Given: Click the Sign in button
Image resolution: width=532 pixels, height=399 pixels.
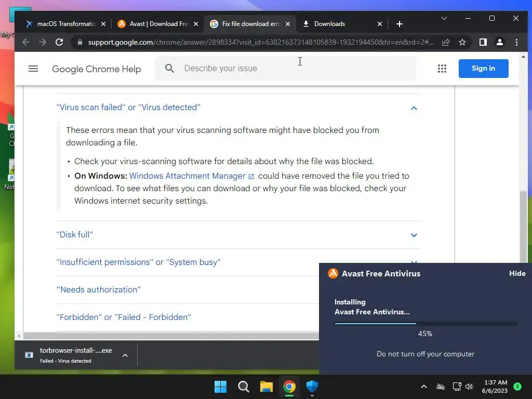Looking at the screenshot, I should [483, 69].
